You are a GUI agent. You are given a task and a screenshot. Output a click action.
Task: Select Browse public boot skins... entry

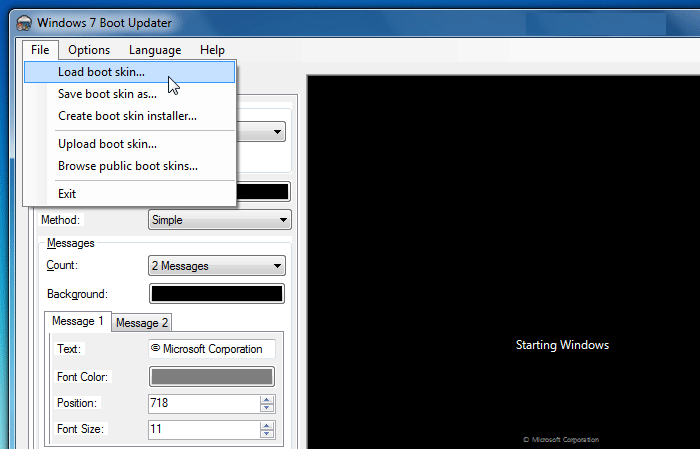(x=129, y=166)
